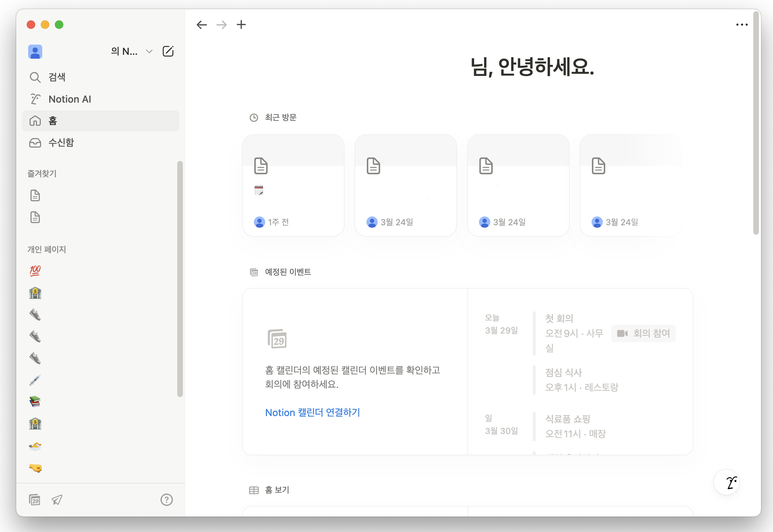This screenshot has height=532, width=773.
Task: Click the new page compose icon
Action: 168,51
